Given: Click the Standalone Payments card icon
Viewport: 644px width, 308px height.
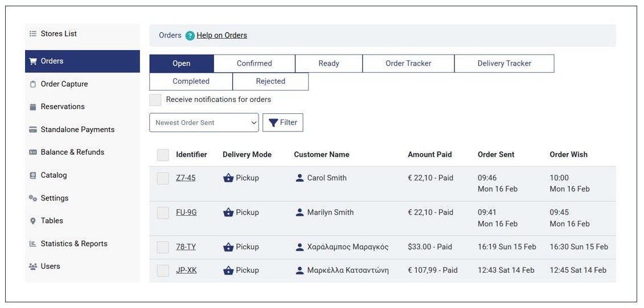Looking at the screenshot, I should click(x=33, y=130).
